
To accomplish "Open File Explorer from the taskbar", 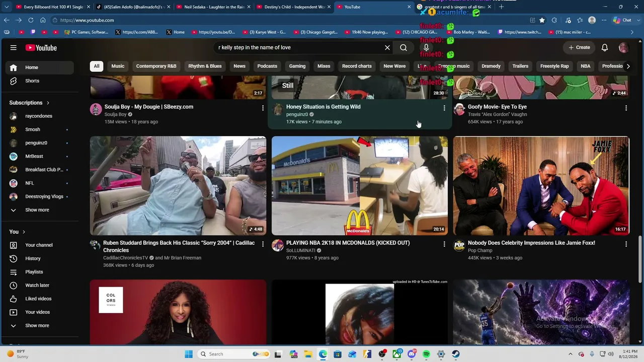I will (308, 354).
